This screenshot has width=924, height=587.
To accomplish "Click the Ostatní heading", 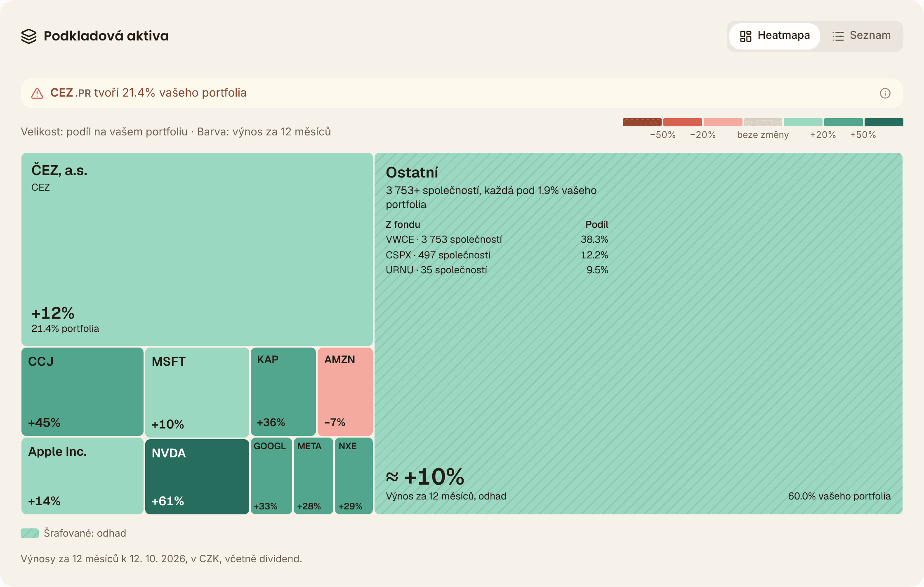I will tap(412, 173).
